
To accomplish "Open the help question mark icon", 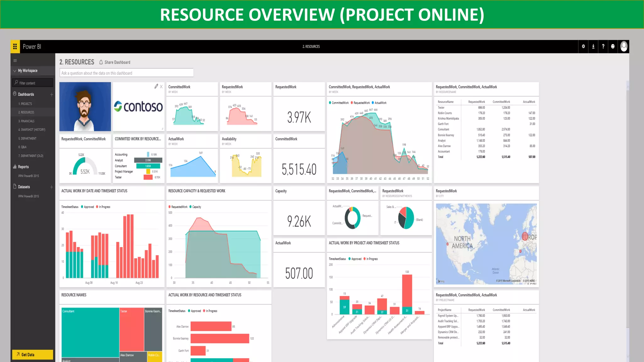I will pyautogui.click(x=603, y=47).
